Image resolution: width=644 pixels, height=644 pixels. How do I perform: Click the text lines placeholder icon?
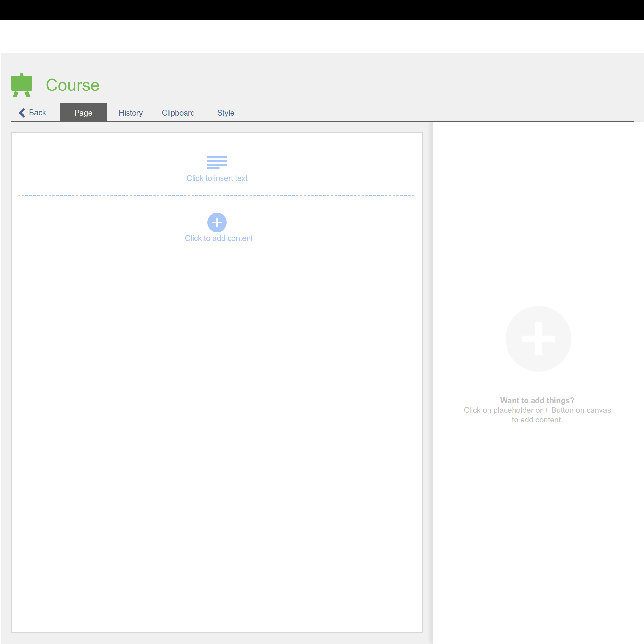coord(217,162)
